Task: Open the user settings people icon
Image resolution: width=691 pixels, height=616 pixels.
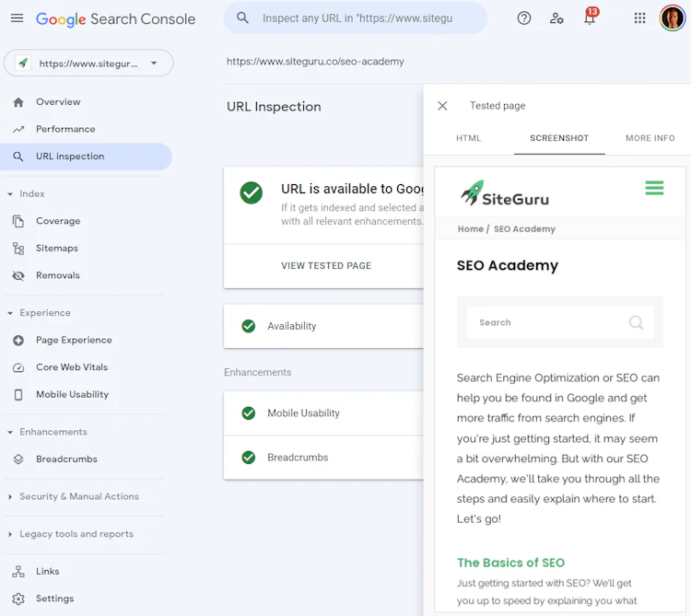Action: [556, 18]
